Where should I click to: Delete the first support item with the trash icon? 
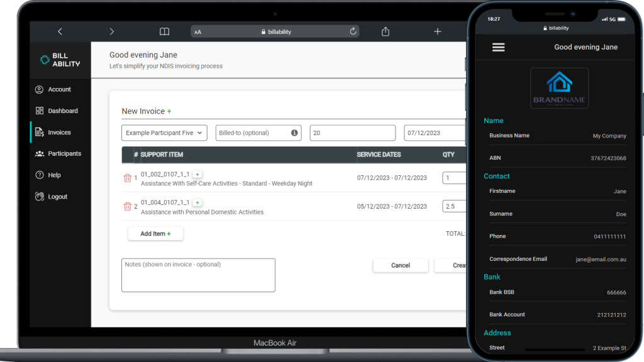tap(128, 178)
